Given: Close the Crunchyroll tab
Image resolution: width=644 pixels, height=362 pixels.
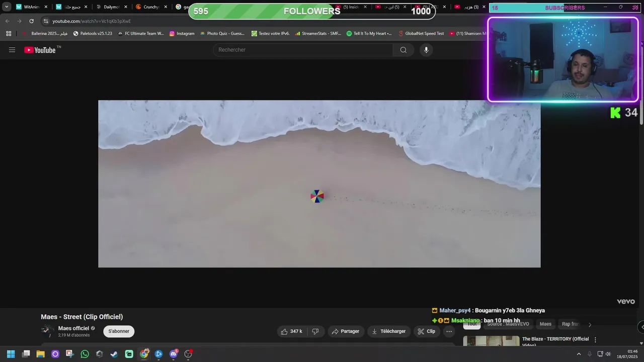Looking at the screenshot, I should pos(166,7).
